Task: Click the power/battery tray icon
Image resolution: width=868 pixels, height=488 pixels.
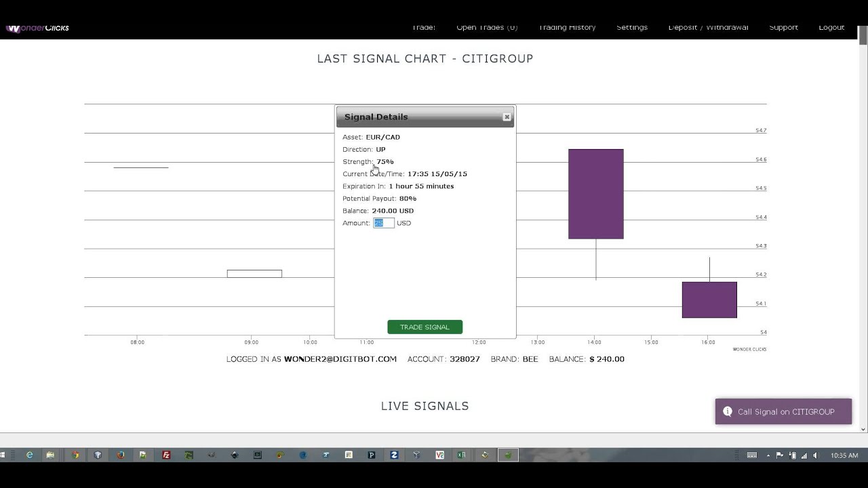Action: tap(793, 455)
